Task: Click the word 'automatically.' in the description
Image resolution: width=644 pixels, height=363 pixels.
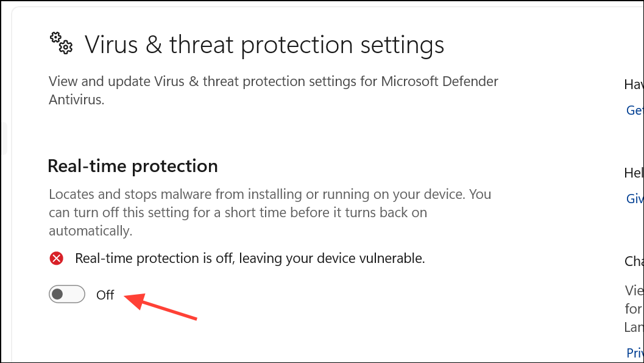Action: 90,231
